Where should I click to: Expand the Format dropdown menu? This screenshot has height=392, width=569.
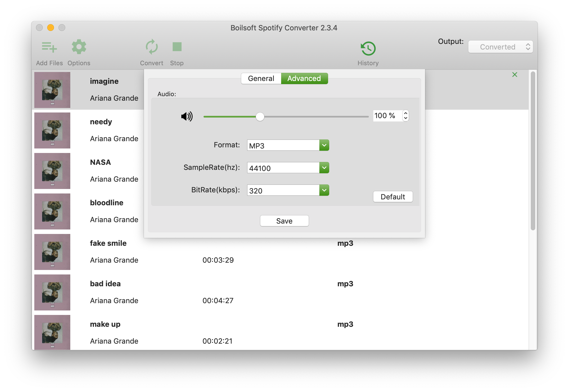pyautogui.click(x=324, y=145)
